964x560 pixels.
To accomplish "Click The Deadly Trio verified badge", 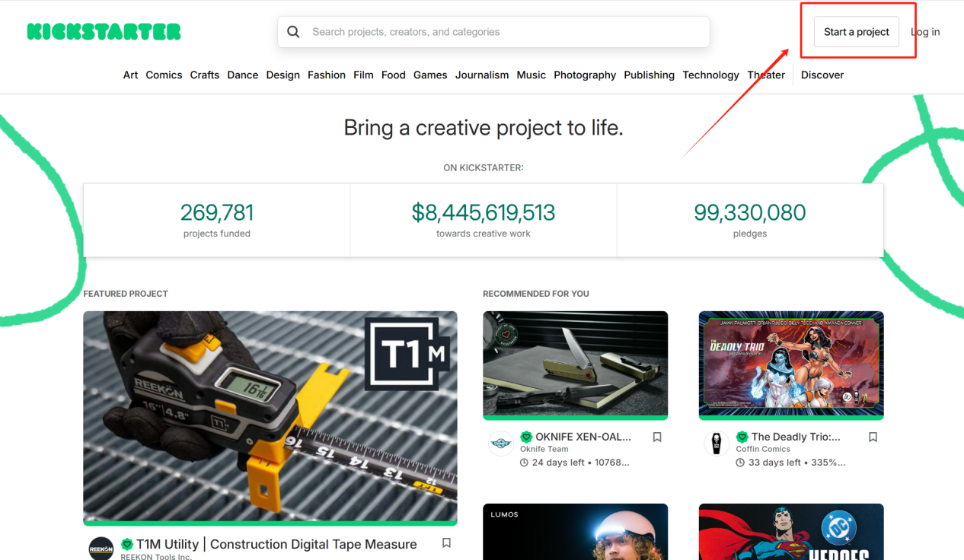I will 742,437.
